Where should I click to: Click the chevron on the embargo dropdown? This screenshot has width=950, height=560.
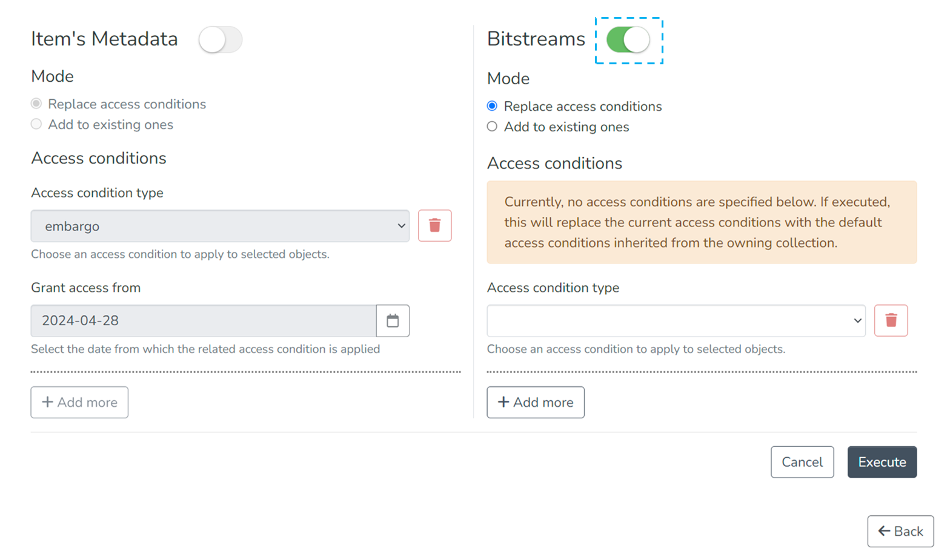(x=400, y=225)
